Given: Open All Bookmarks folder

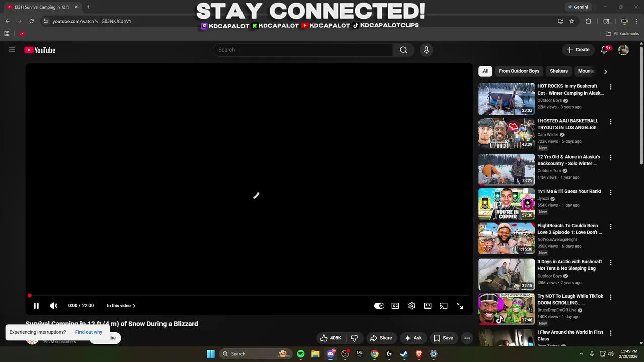Looking at the screenshot, I should [622, 34].
